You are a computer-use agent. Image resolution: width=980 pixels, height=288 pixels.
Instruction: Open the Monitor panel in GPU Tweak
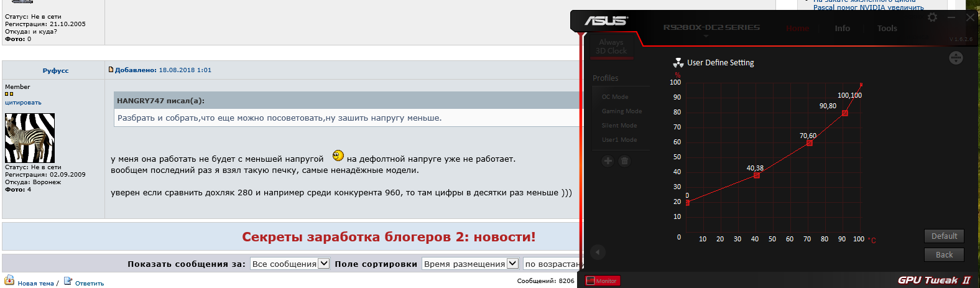pyautogui.click(x=602, y=281)
